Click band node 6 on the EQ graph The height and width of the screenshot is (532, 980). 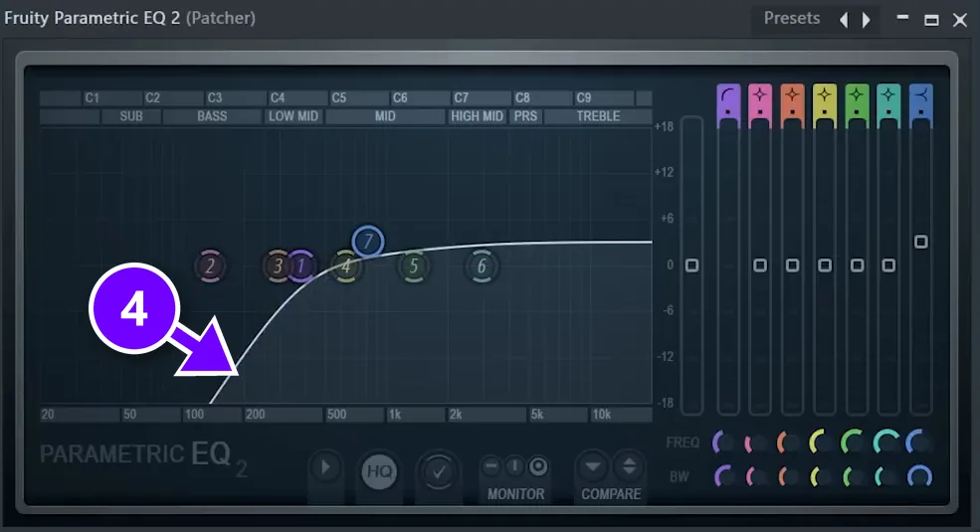click(x=482, y=266)
